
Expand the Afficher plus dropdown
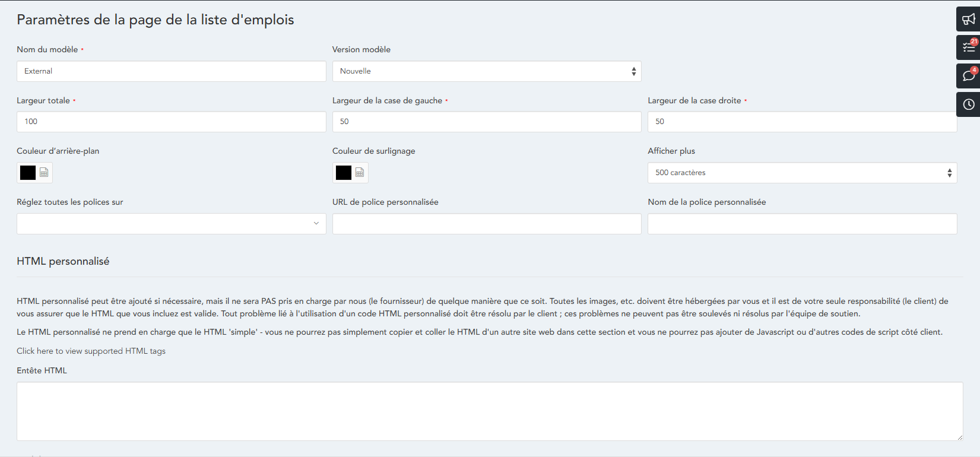tap(802, 173)
